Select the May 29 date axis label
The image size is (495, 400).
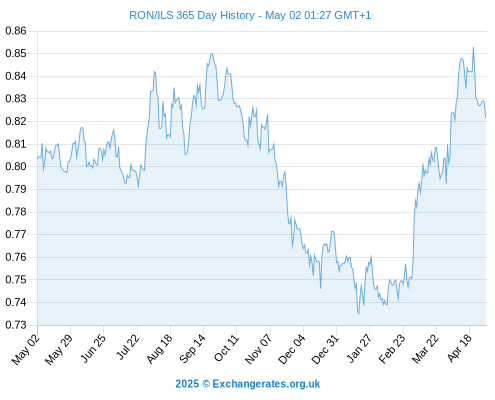click(x=59, y=349)
